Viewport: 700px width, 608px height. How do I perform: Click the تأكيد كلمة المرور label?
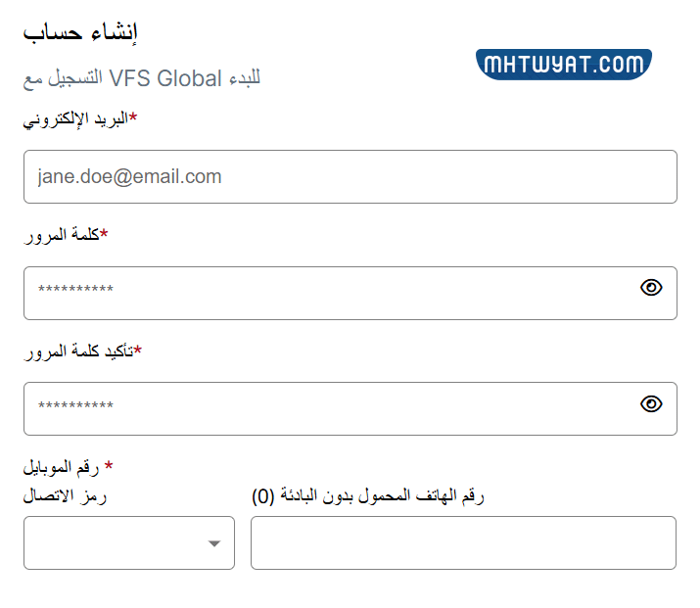click(x=78, y=351)
